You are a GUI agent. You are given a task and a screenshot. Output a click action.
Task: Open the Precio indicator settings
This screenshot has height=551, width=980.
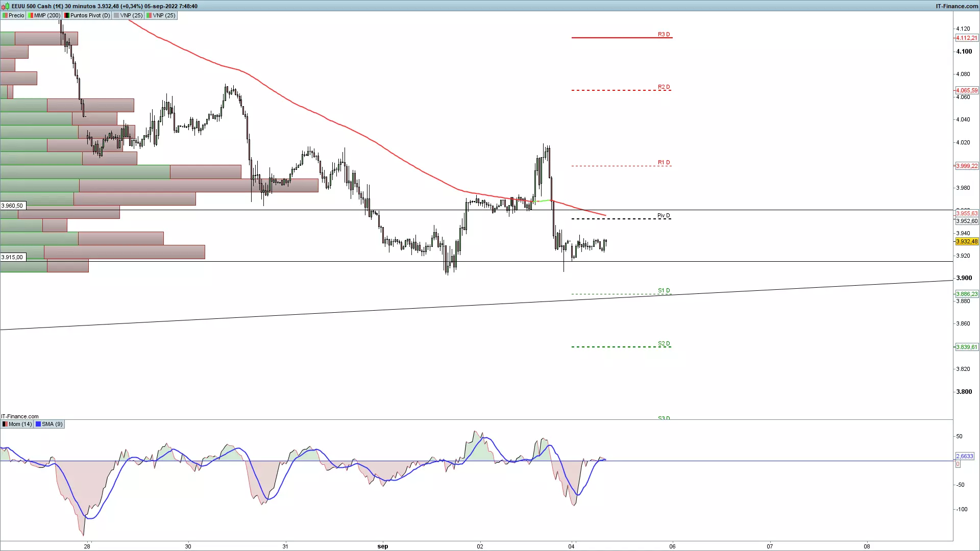tap(13, 15)
